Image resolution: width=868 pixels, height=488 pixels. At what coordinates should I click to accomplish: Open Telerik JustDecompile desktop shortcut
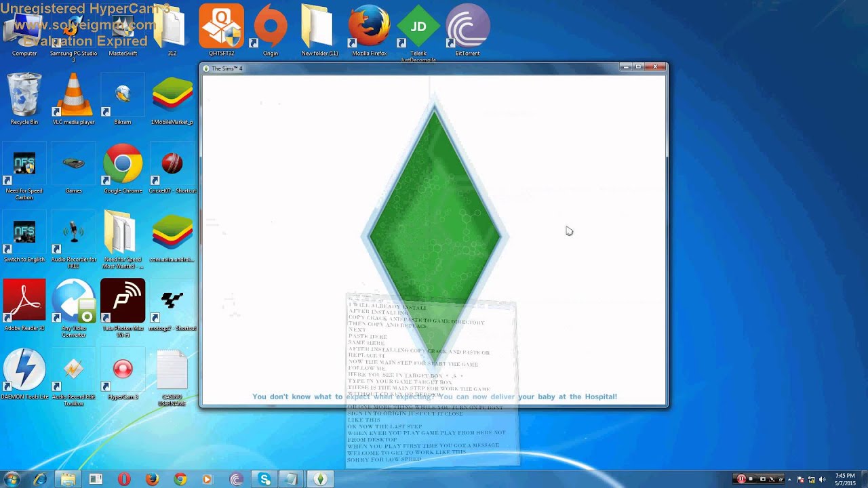(x=418, y=33)
